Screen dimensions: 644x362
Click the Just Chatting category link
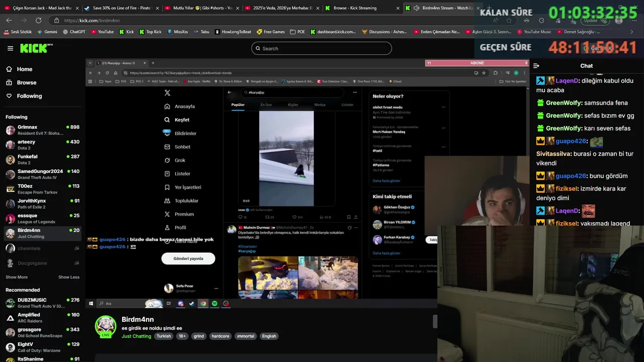136,336
